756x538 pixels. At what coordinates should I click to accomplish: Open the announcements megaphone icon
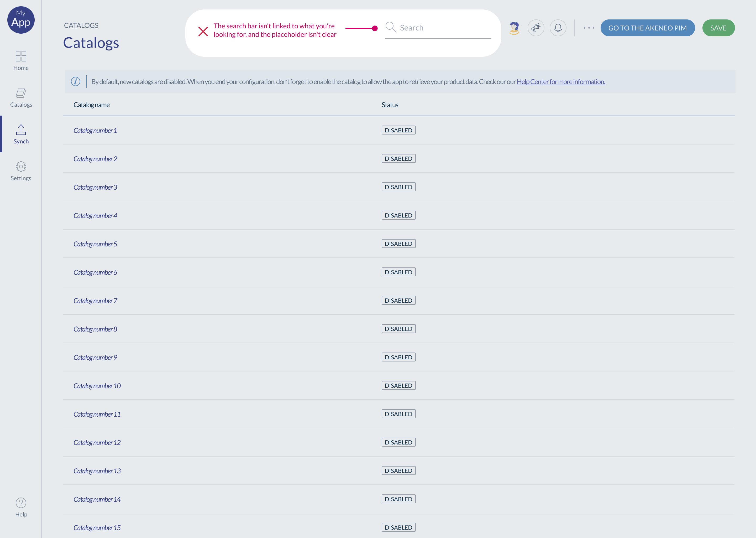[536, 28]
